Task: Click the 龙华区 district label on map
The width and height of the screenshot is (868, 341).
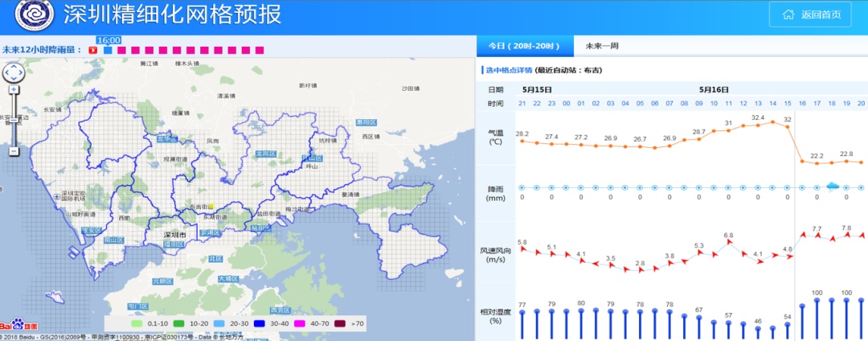Action: click(x=166, y=138)
